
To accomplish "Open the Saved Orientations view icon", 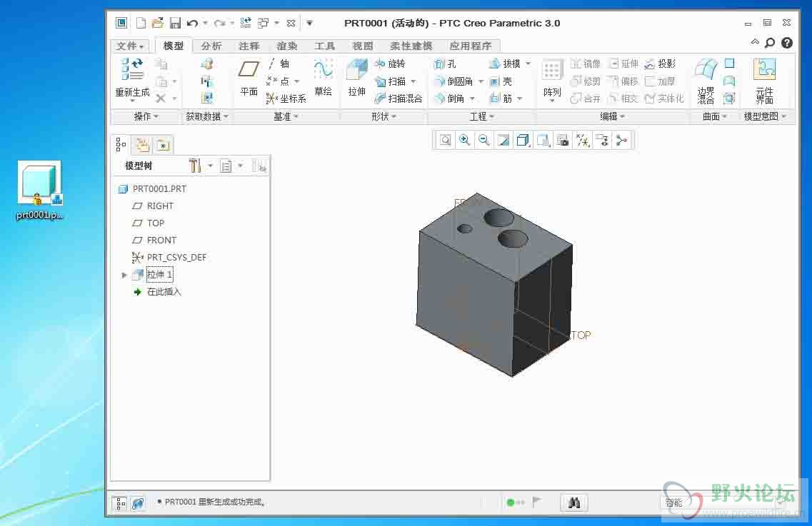I will click(543, 141).
